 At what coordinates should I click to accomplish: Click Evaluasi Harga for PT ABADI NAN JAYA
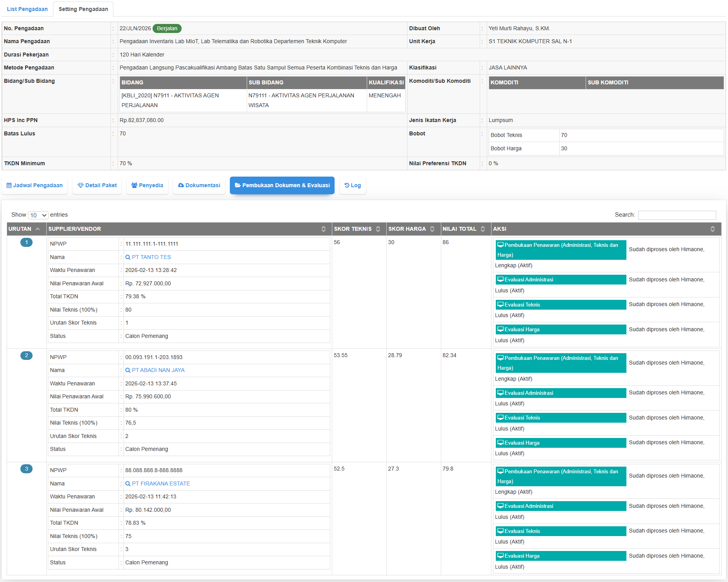coord(561,443)
